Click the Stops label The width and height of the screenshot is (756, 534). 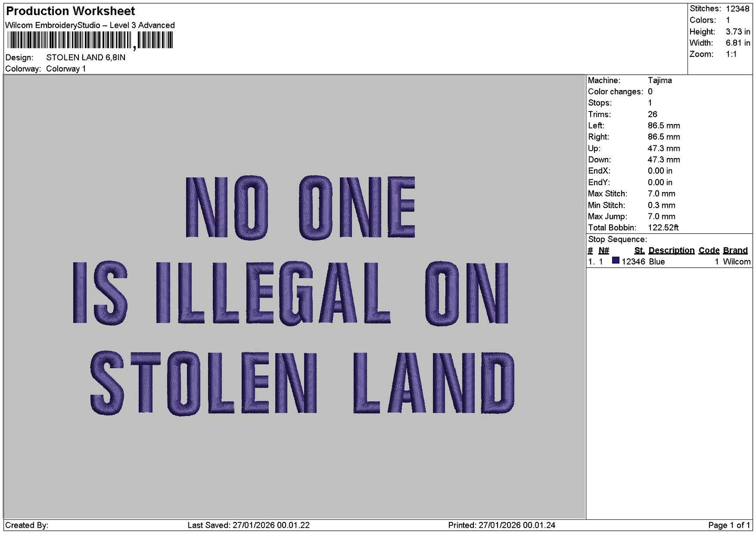click(x=600, y=103)
